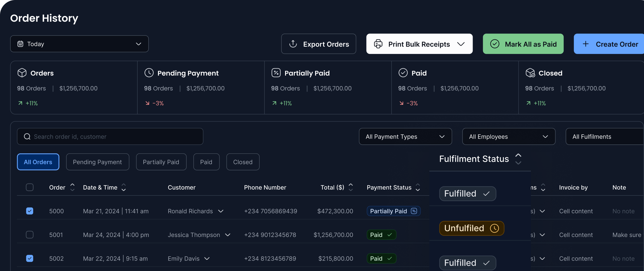Expand the All Employees filter dropdown

508,137
